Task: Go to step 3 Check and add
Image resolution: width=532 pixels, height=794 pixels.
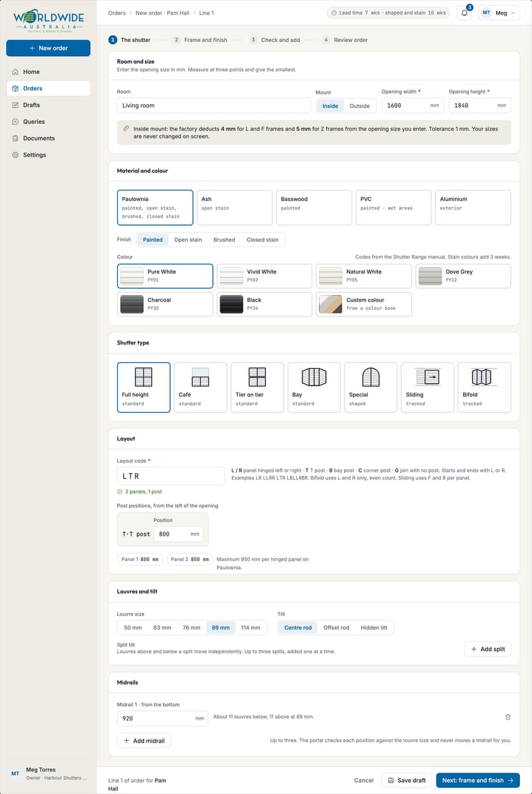Action: coord(275,40)
